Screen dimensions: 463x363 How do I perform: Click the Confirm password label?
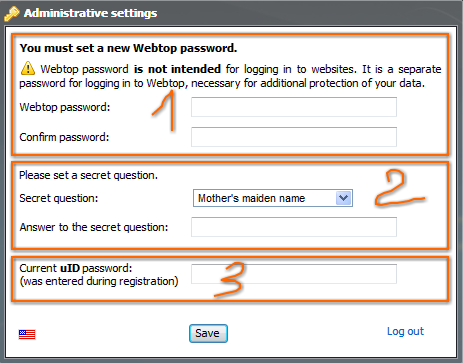tap(64, 137)
